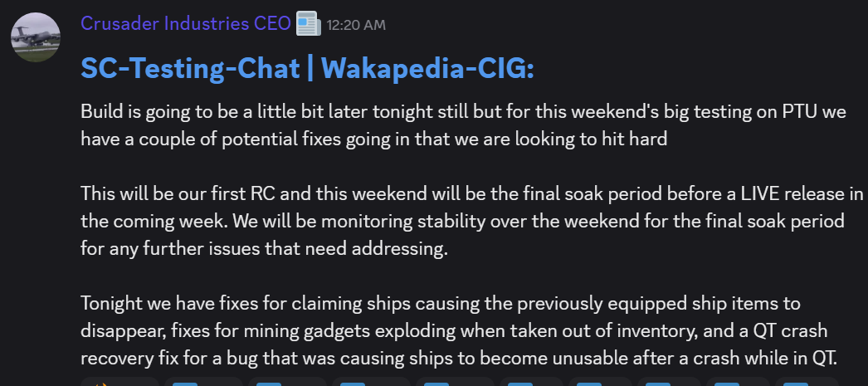
Task: Toggle the fifth reaction in the row
Action: tap(455, 382)
